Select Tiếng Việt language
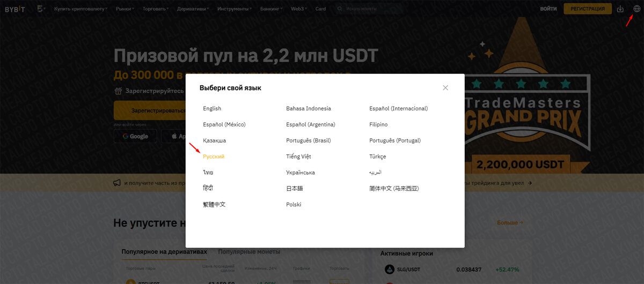Viewport: 644px width, 284px height. (298, 156)
